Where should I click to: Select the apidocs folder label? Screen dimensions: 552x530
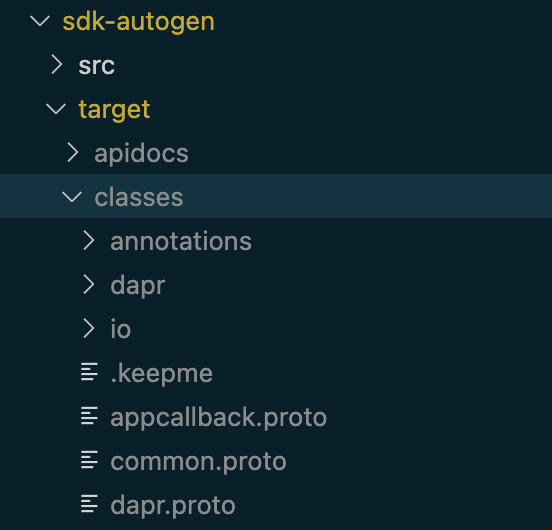point(141,154)
